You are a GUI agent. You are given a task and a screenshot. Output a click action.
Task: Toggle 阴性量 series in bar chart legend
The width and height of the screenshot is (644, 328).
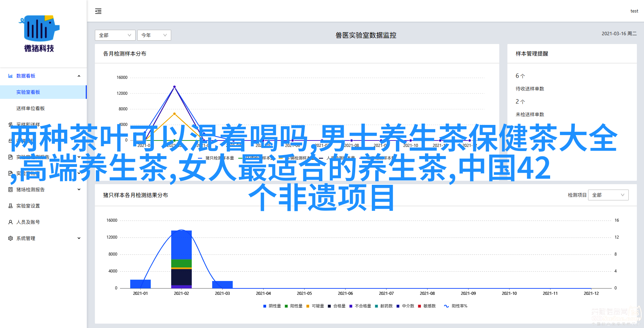[272, 306]
